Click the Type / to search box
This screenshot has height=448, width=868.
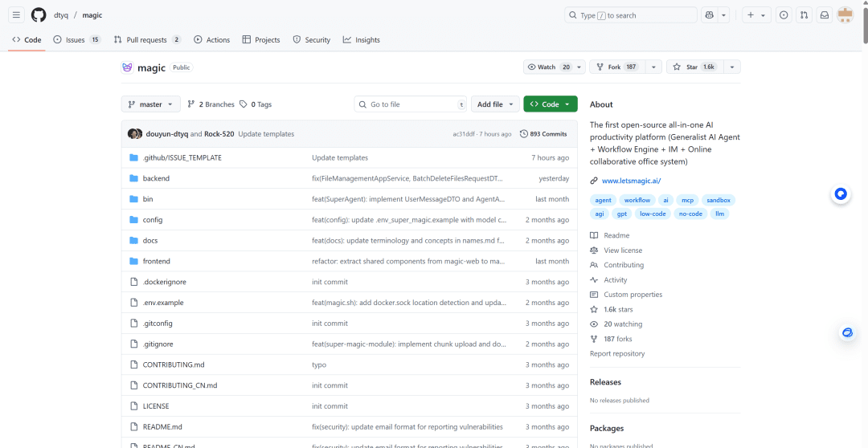631,15
